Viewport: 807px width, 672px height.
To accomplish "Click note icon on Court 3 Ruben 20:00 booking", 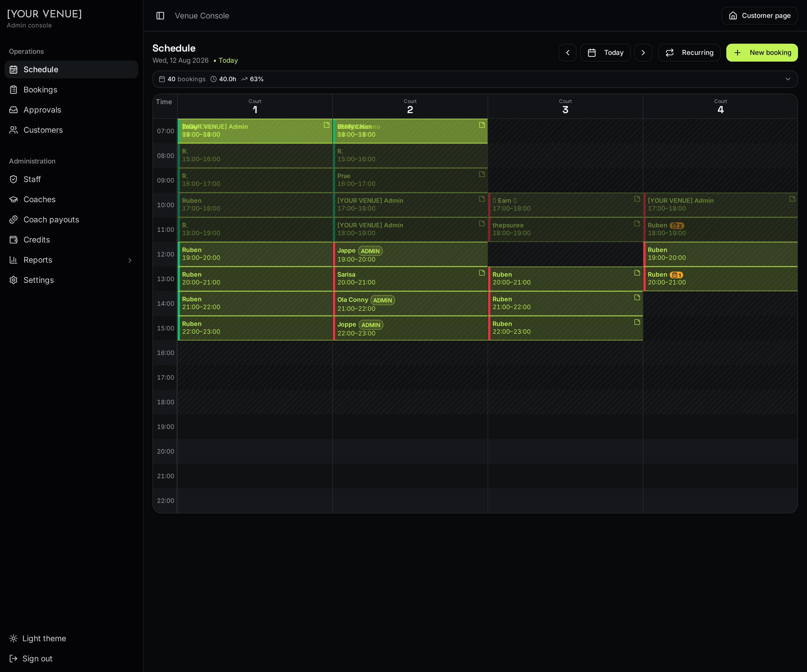I will [x=637, y=273].
